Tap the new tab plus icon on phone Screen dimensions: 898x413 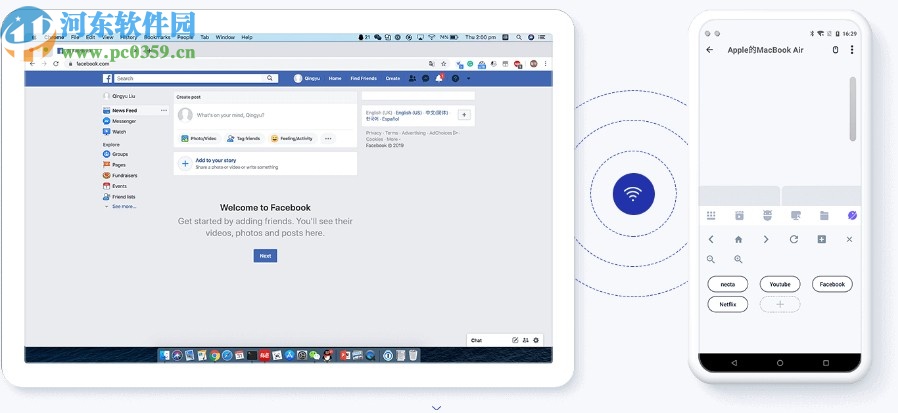(822, 239)
